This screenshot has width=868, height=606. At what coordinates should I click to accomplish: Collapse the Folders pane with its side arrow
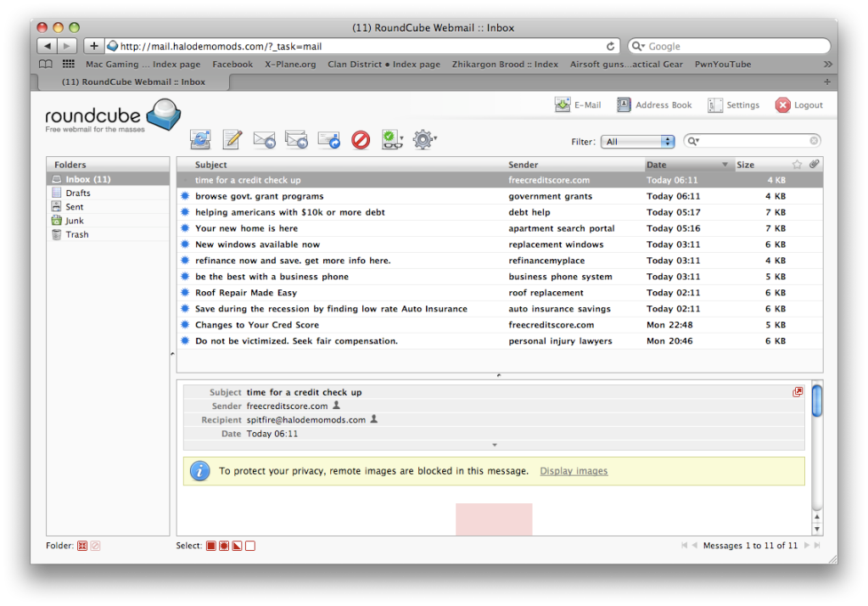tap(173, 353)
